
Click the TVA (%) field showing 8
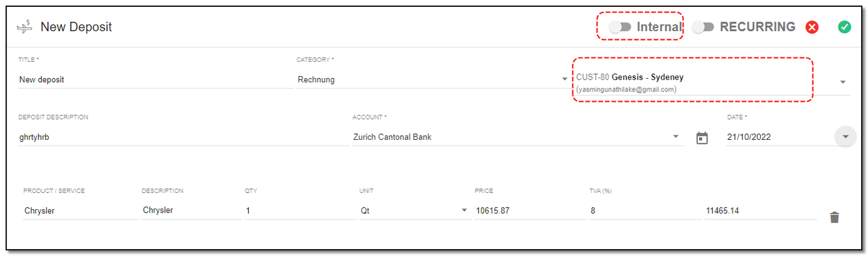click(646, 211)
